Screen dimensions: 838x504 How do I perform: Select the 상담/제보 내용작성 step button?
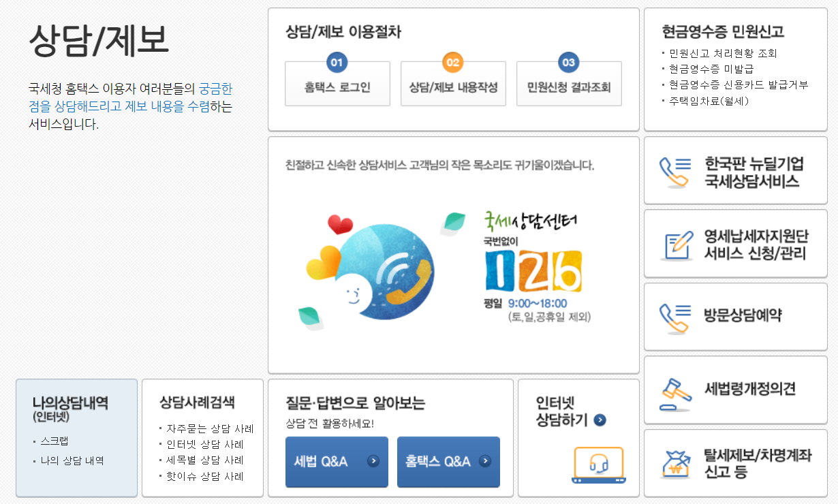coord(453,84)
